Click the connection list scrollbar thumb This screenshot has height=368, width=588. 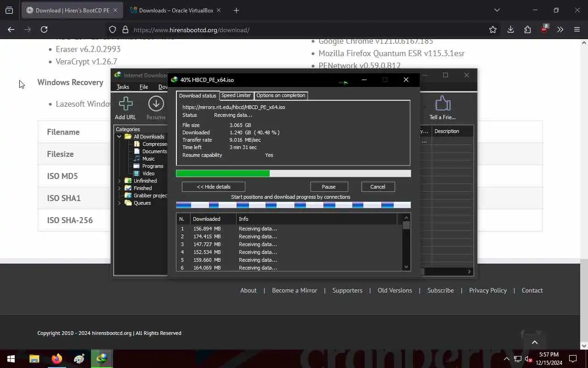(406, 225)
